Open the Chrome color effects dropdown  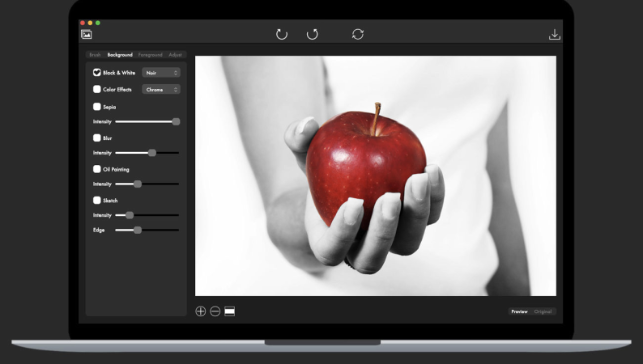[x=161, y=89]
